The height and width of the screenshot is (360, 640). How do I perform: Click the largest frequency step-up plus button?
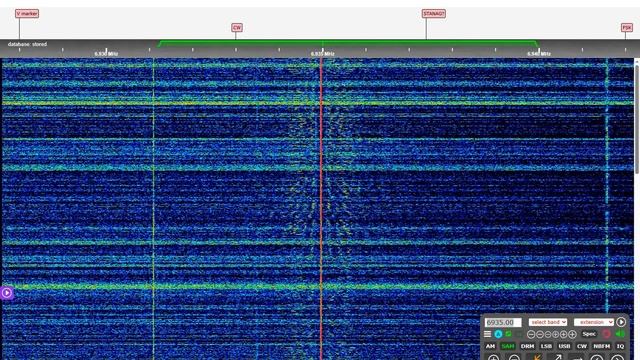(572, 335)
